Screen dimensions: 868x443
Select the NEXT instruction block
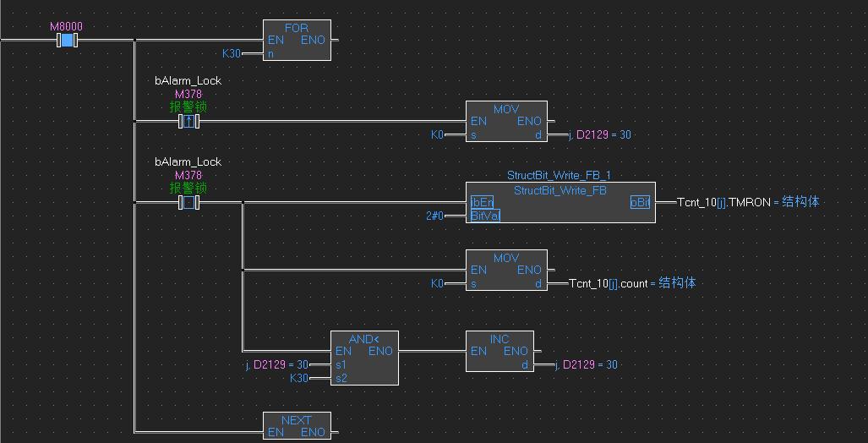click(x=297, y=426)
